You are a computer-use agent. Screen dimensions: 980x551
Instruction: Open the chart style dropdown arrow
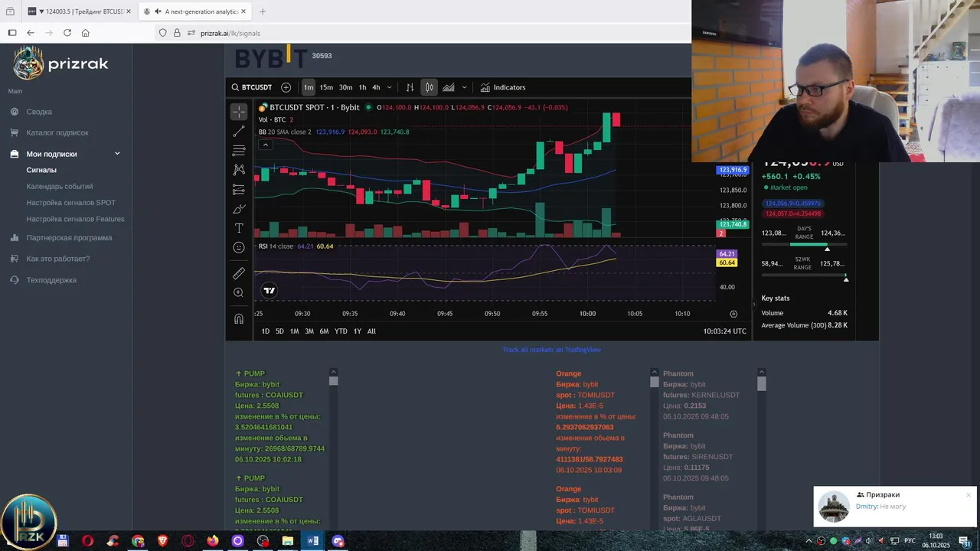click(464, 87)
